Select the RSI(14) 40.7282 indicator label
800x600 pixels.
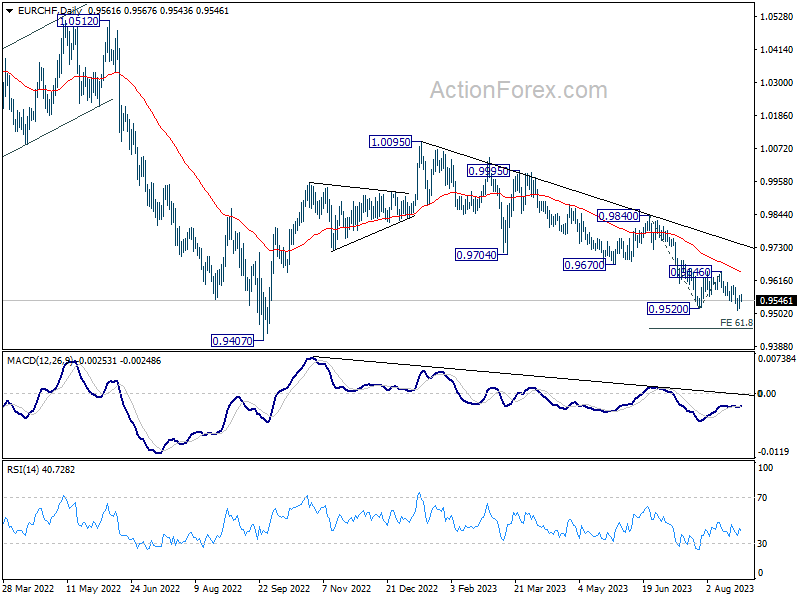click(41, 469)
